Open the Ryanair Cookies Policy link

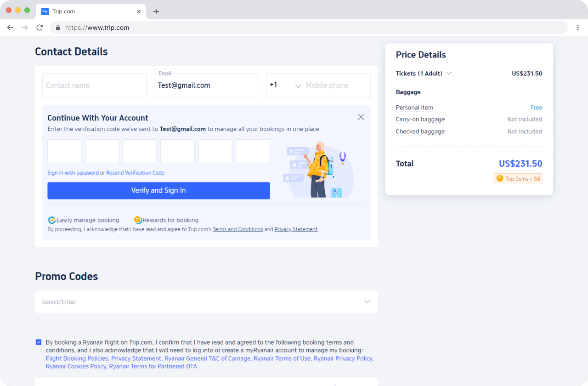[76, 366]
